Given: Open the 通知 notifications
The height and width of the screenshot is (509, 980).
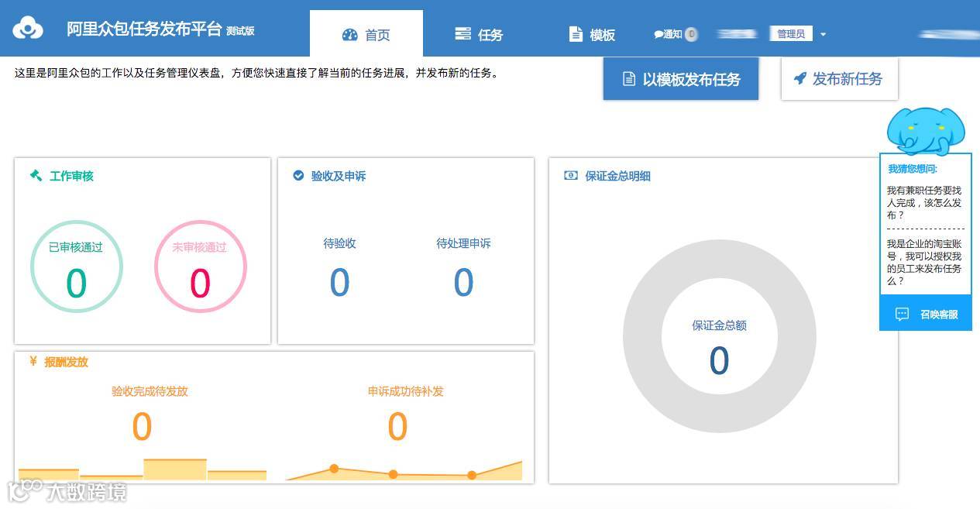Looking at the screenshot, I should pos(676,34).
